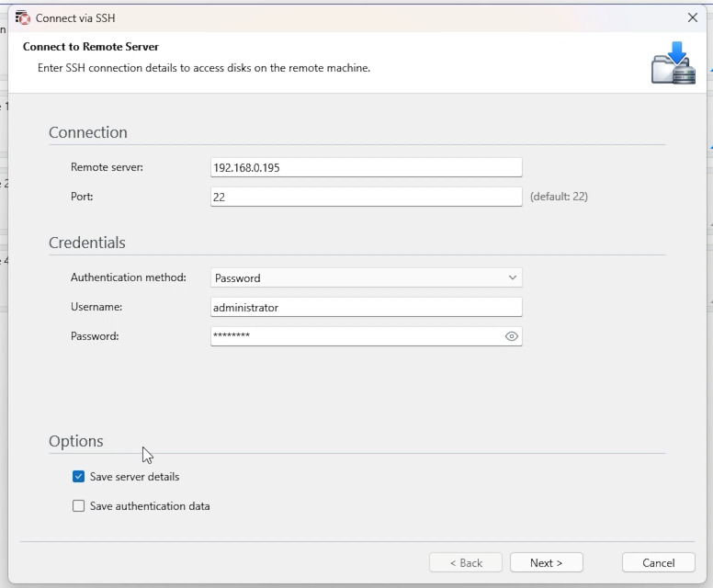The width and height of the screenshot is (713, 588).
Task: Click the 'Remote server:' label
Action: [107, 167]
